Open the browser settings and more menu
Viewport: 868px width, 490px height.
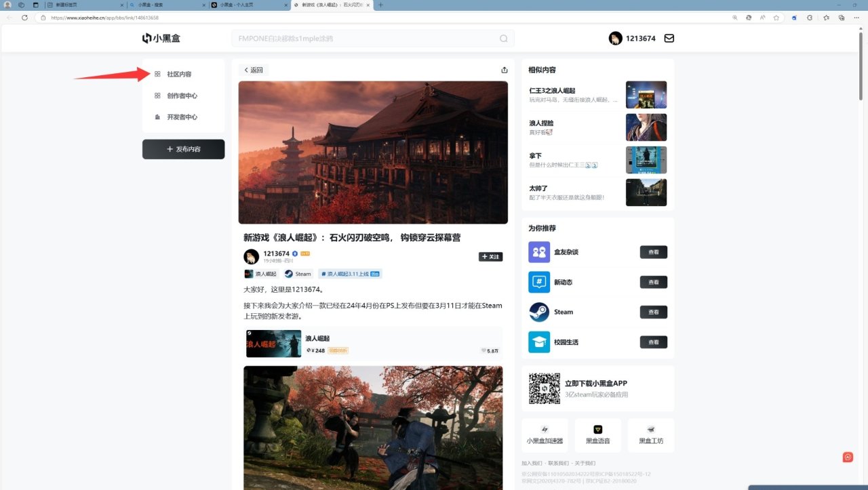[857, 17]
